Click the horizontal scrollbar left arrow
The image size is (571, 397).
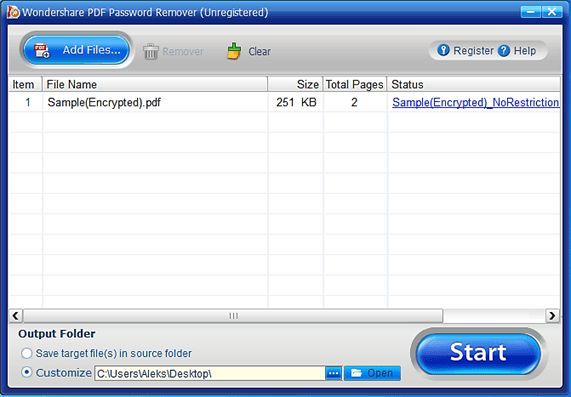(x=16, y=316)
